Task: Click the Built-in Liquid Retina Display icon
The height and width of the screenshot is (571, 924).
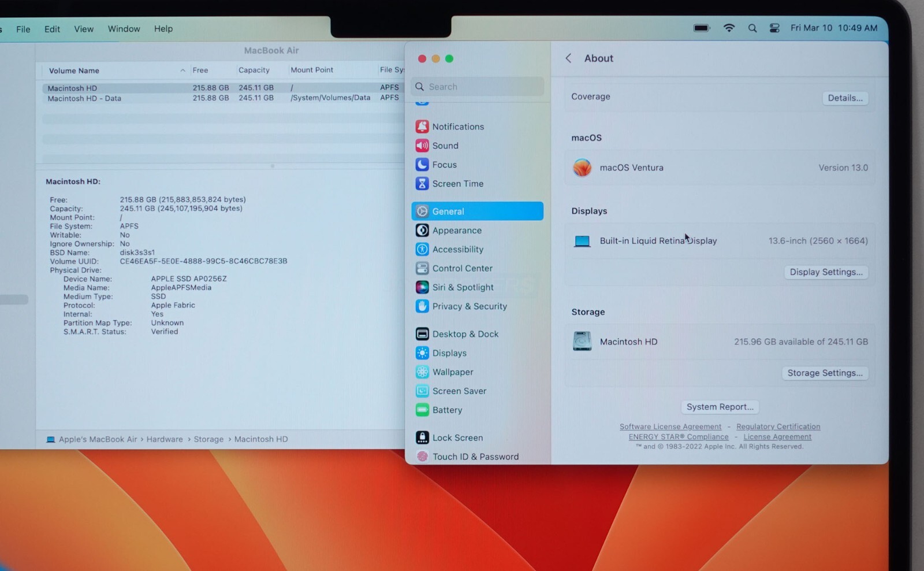Action: click(x=582, y=241)
